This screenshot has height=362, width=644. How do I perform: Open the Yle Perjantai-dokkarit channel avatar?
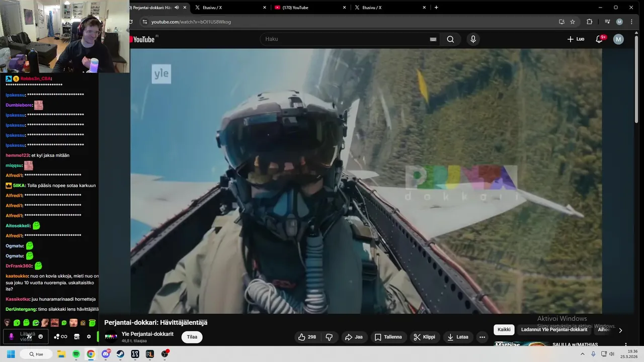point(111,337)
